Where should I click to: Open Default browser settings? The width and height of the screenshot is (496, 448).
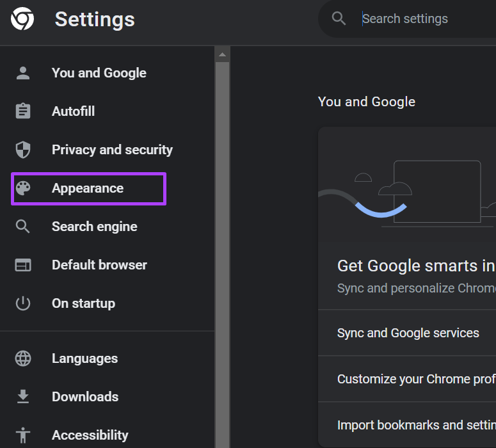(99, 265)
